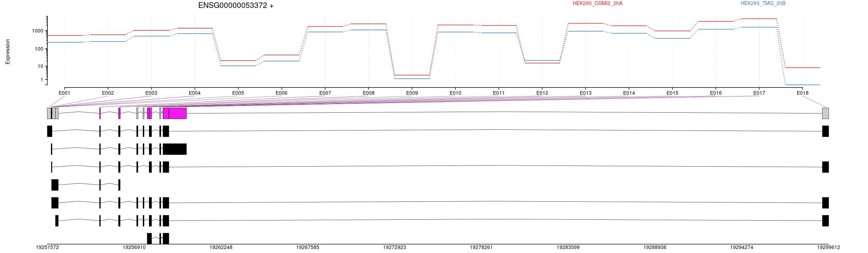Click y-axis tick value 1

pyautogui.click(x=42, y=80)
